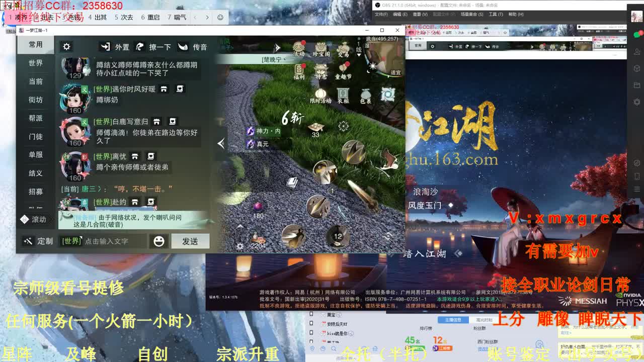Open the 包裹 inventory bag icon

pyautogui.click(x=366, y=96)
